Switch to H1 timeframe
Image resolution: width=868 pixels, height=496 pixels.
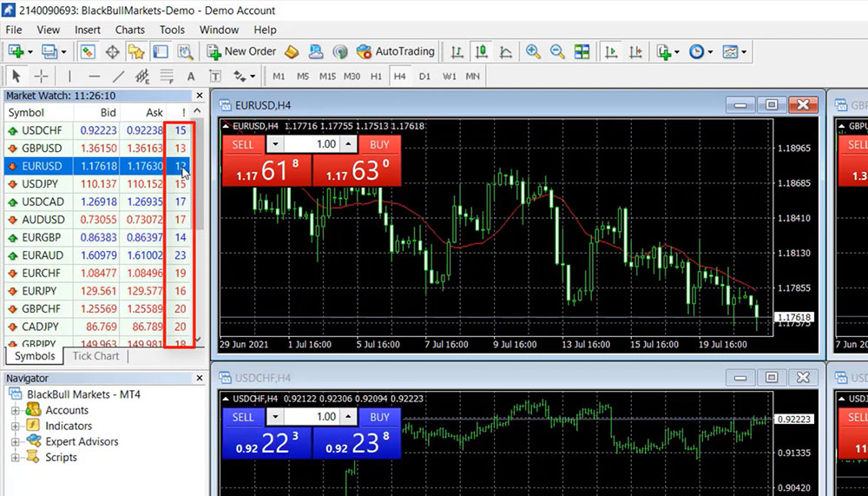pos(376,76)
